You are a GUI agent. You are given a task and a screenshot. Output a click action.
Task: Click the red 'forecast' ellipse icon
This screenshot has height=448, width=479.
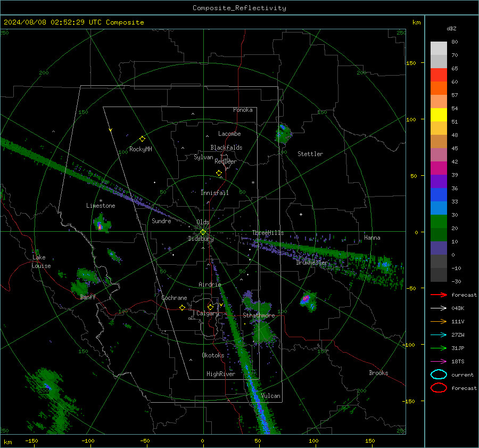(x=439, y=388)
